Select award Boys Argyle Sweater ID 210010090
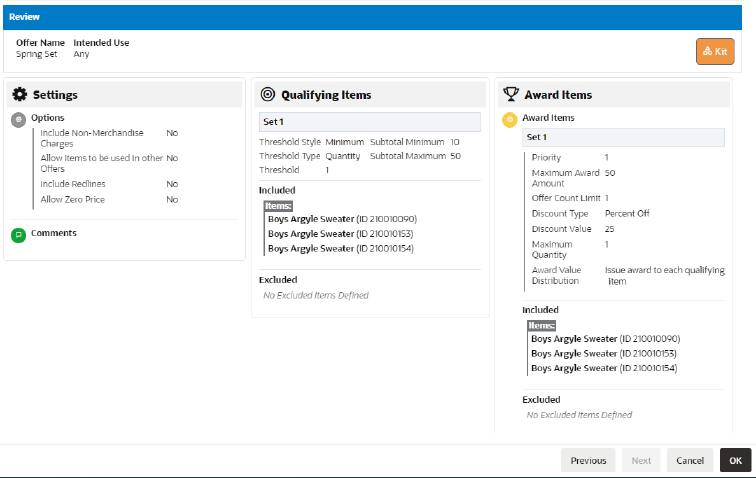The width and height of the screenshot is (756, 478). pos(606,339)
